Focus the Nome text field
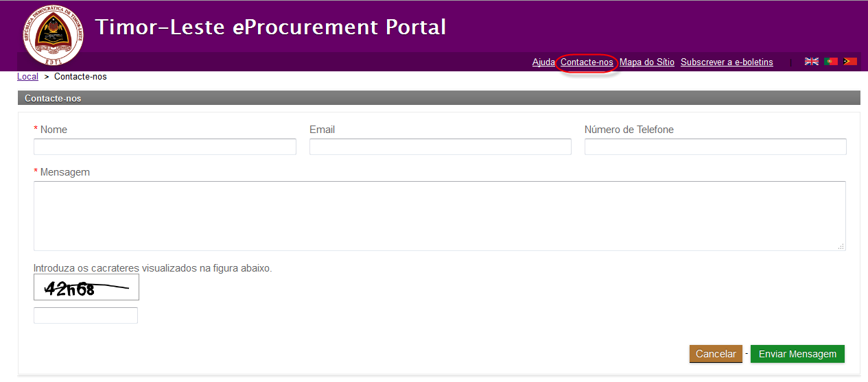Screen dimensions: 868x382 (x=165, y=147)
